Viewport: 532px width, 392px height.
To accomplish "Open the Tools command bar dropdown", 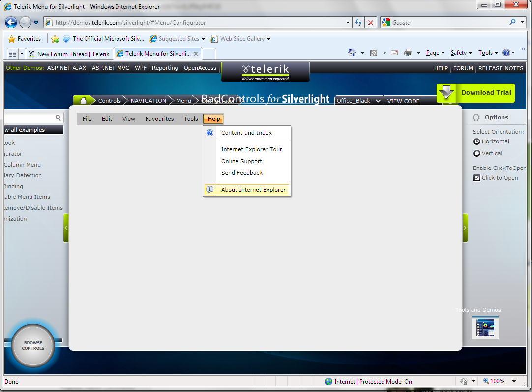I will click(x=488, y=53).
